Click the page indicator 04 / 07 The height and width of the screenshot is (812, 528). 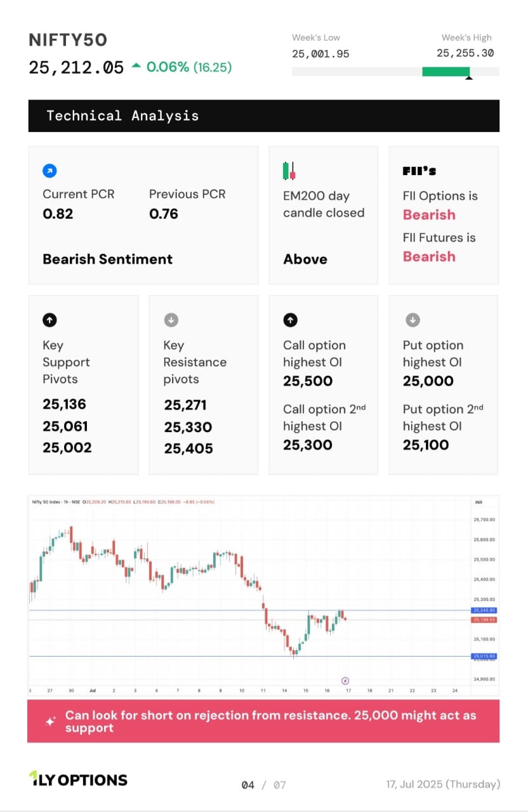click(263, 785)
